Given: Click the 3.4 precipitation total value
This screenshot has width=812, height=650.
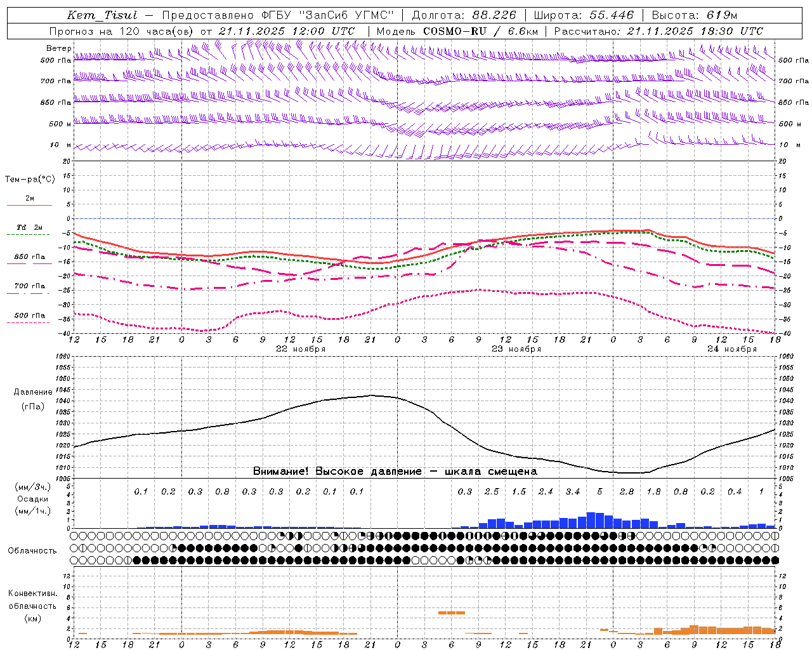Looking at the screenshot, I should click(573, 492).
